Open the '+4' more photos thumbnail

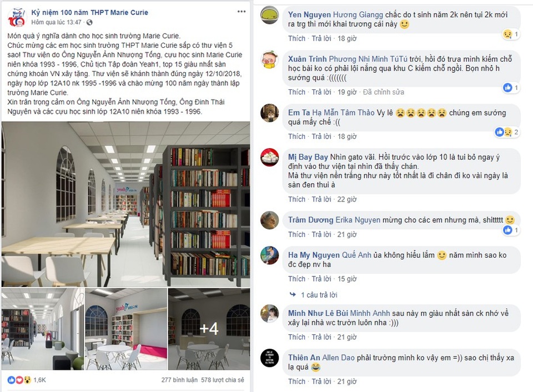tap(209, 329)
